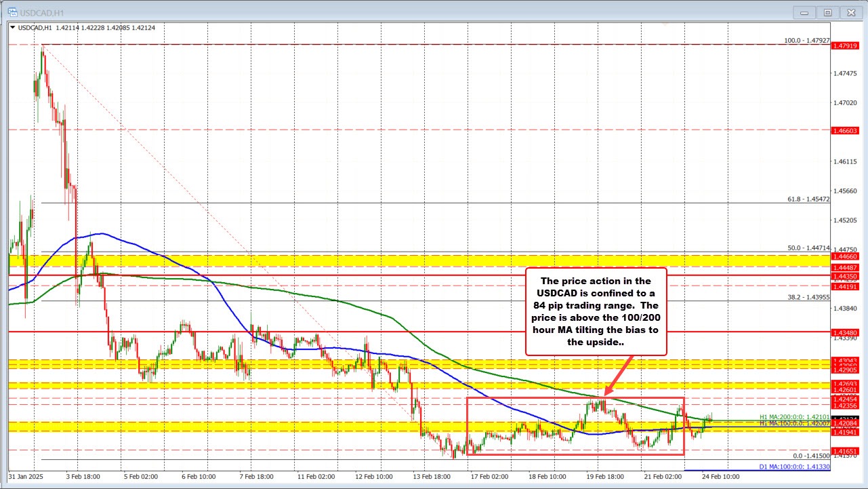Open the USDCAD,H1 data window triangle
The height and width of the screenshot is (489, 868).
point(13,28)
